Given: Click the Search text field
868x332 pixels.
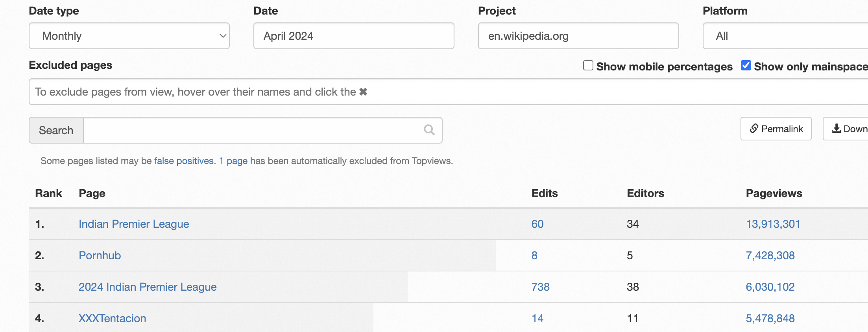Looking at the screenshot, I should point(263,130).
